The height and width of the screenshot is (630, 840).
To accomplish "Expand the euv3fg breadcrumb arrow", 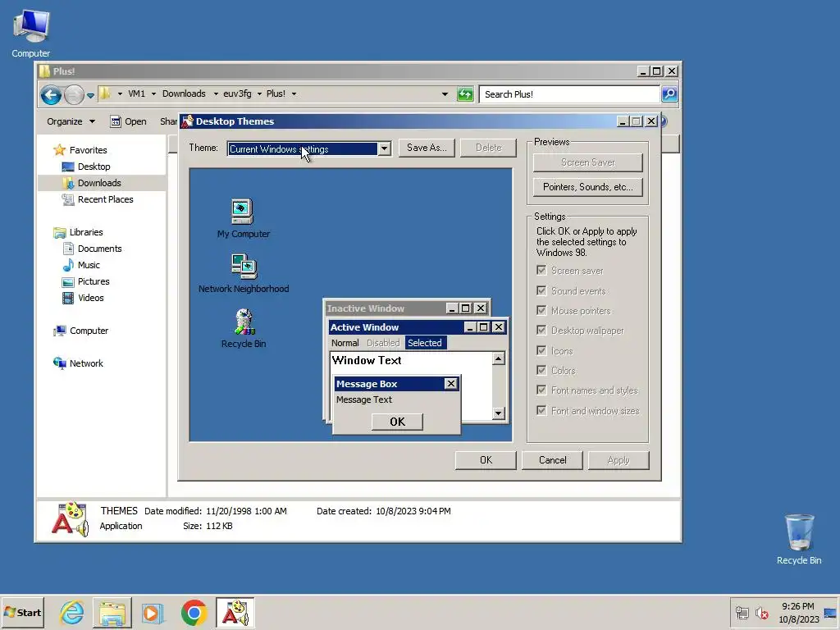I will (259, 94).
